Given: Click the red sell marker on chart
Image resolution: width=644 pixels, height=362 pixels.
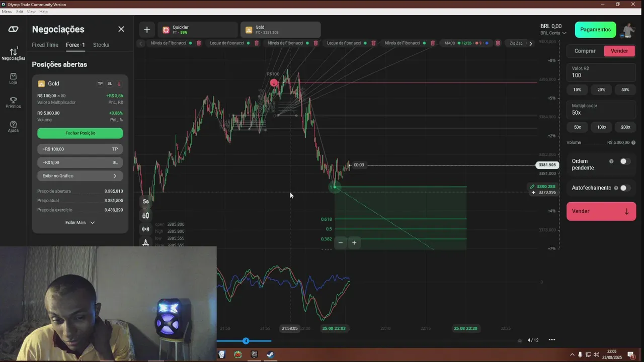Looking at the screenshot, I should [274, 82].
